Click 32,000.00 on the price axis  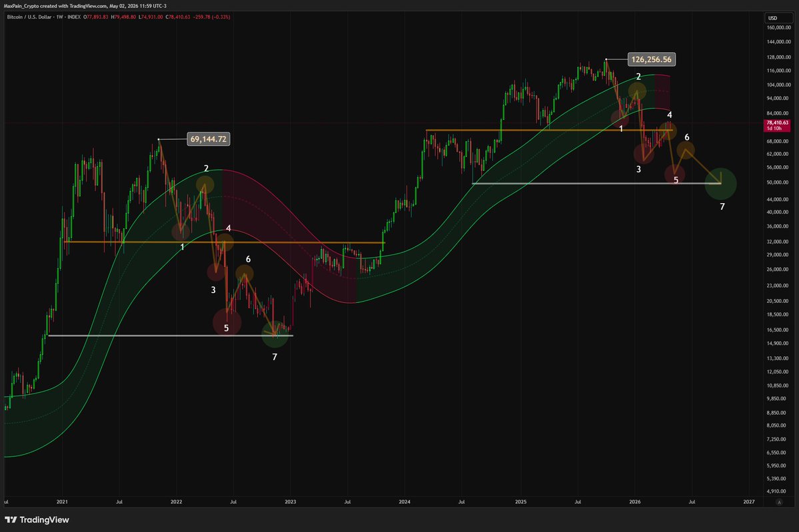click(x=778, y=241)
